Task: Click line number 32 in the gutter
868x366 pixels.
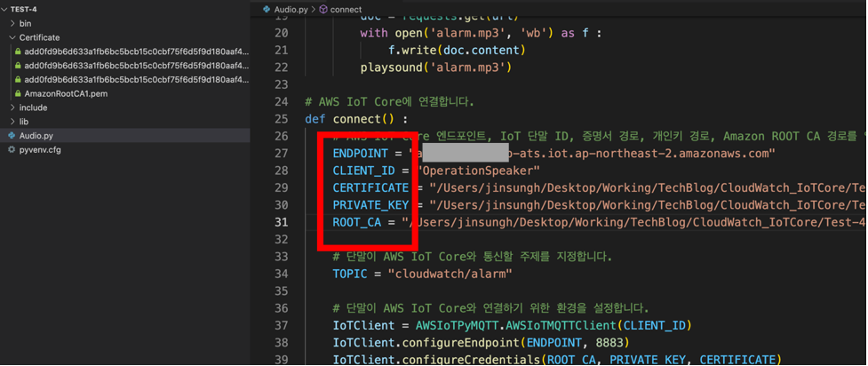Action: tap(282, 239)
